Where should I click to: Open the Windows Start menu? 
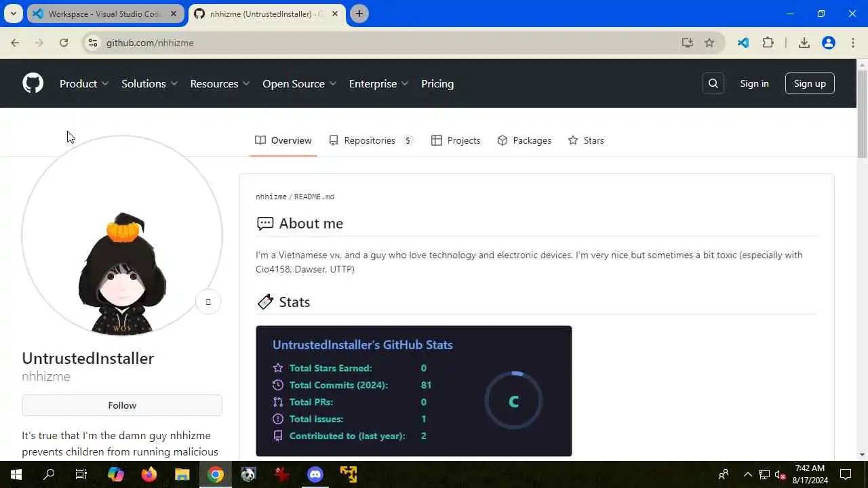coord(16,474)
